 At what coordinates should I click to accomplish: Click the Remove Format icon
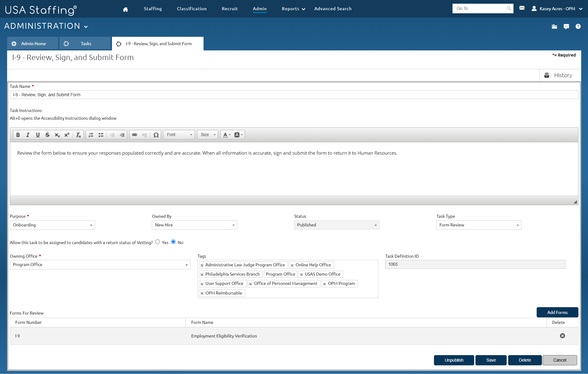point(78,135)
